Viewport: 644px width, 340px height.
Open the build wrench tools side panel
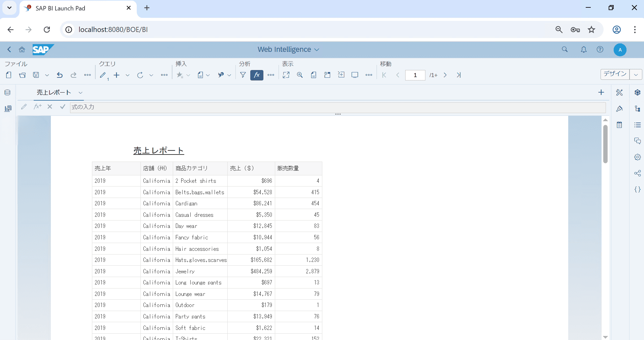click(619, 93)
